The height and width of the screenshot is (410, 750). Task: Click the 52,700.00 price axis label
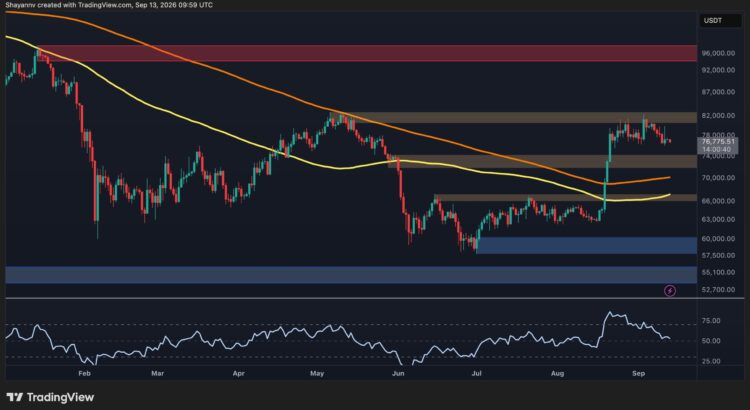tap(718, 290)
